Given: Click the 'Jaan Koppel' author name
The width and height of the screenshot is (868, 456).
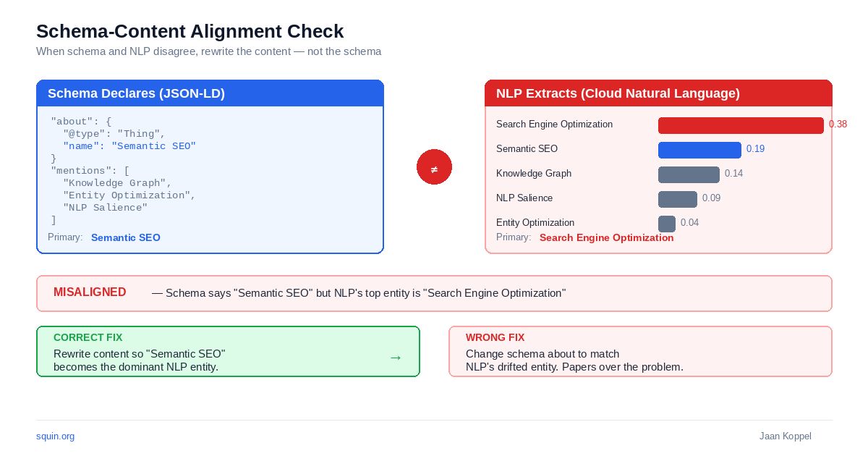Looking at the screenshot, I should [x=786, y=436].
